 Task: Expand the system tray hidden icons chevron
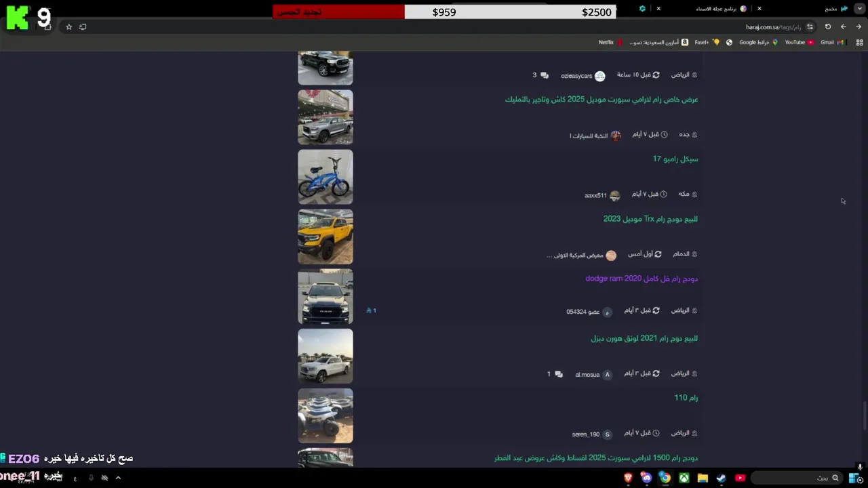coord(118,478)
